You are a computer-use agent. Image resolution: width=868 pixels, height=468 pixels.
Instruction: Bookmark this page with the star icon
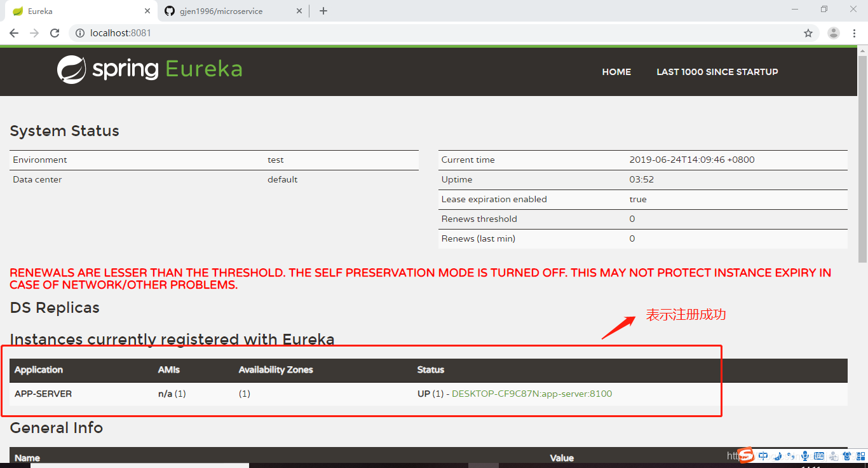808,33
